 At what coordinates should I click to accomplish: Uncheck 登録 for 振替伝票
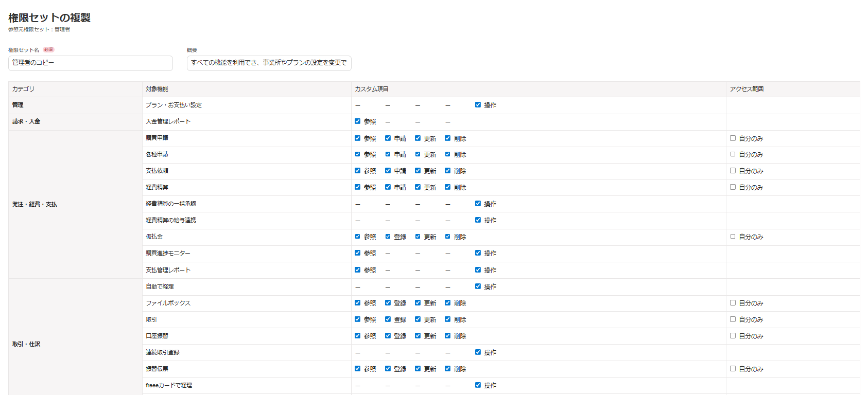click(x=388, y=369)
